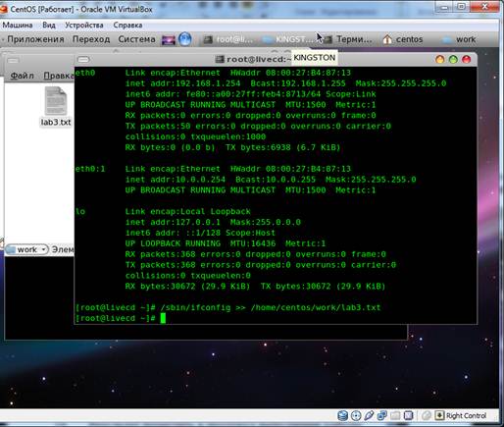504x427 pixels.
Task: Click the terminal icon in root@livecd title
Action: (220, 59)
